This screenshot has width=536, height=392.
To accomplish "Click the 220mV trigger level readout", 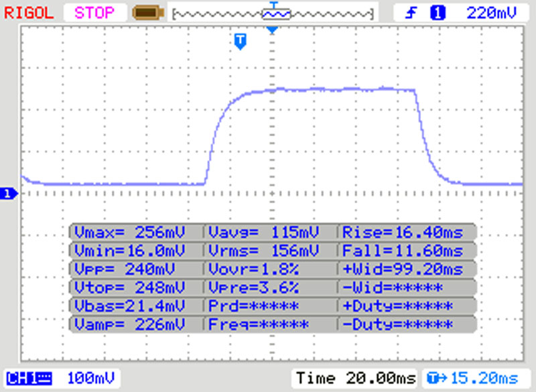I will [x=492, y=13].
